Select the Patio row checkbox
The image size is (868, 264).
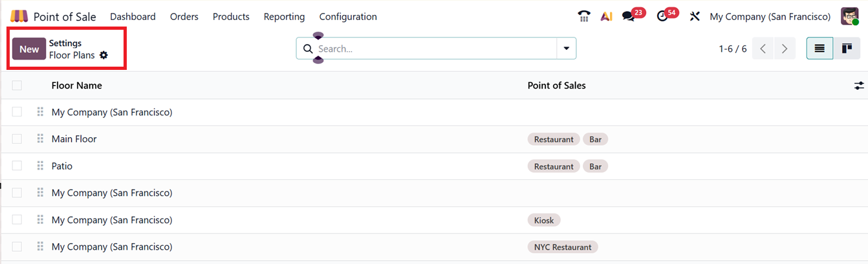(17, 166)
